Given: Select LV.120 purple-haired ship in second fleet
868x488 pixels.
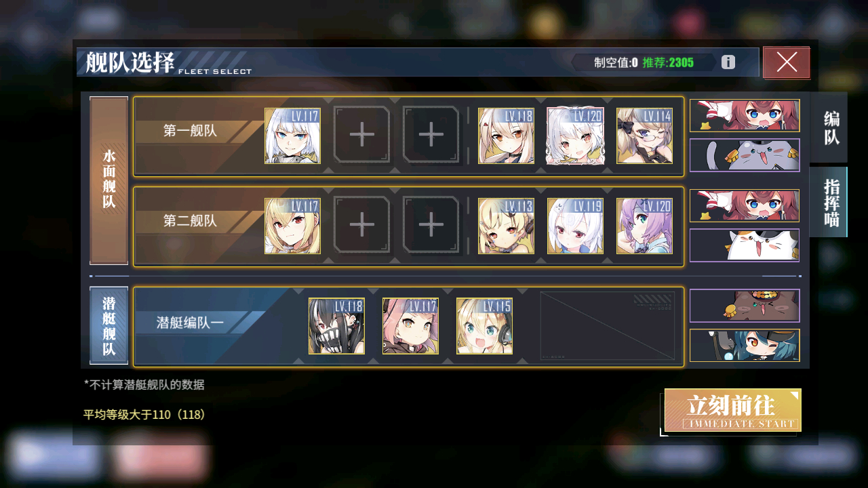Looking at the screenshot, I should click(x=644, y=226).
